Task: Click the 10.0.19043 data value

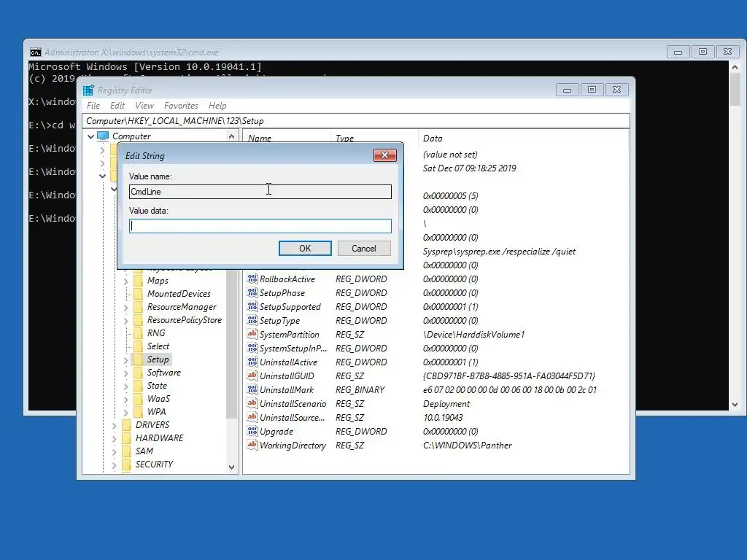Action: tap(443, 417)
